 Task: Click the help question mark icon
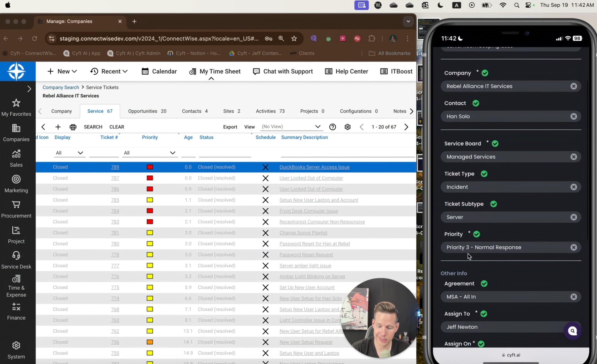[x=332, y=127]
